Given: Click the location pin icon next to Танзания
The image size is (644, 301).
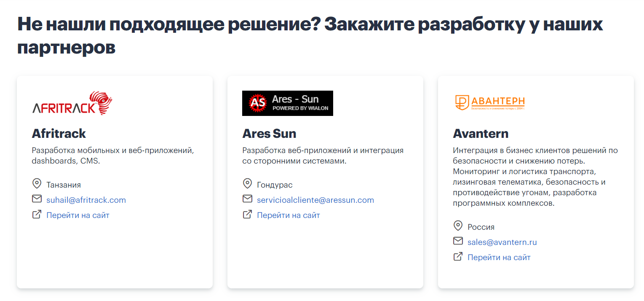Looking at the screenshot, I should (x=37, y=184).
